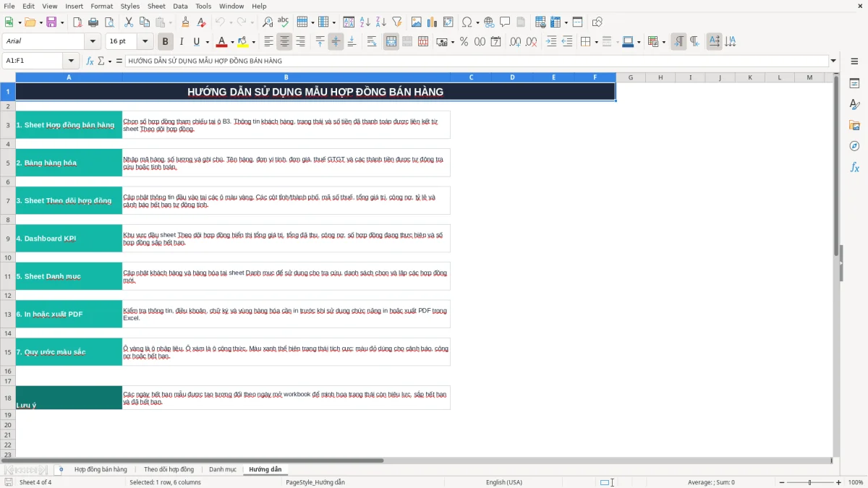Select column G header
868x488 pixels.
click(631, 77)
